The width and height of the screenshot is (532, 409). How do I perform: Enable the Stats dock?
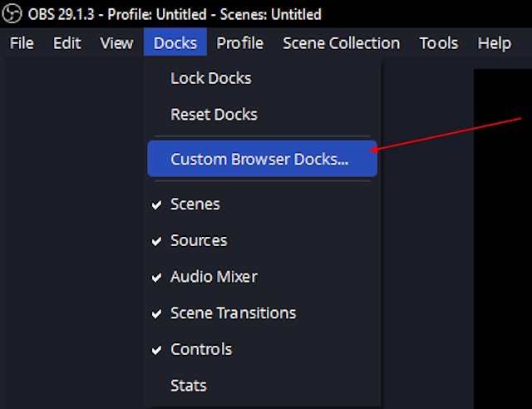[189, 386]
